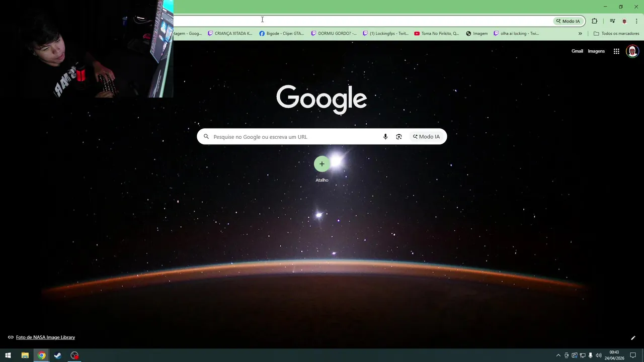Open the Foto de NASA Image Library link

(45, 337)
